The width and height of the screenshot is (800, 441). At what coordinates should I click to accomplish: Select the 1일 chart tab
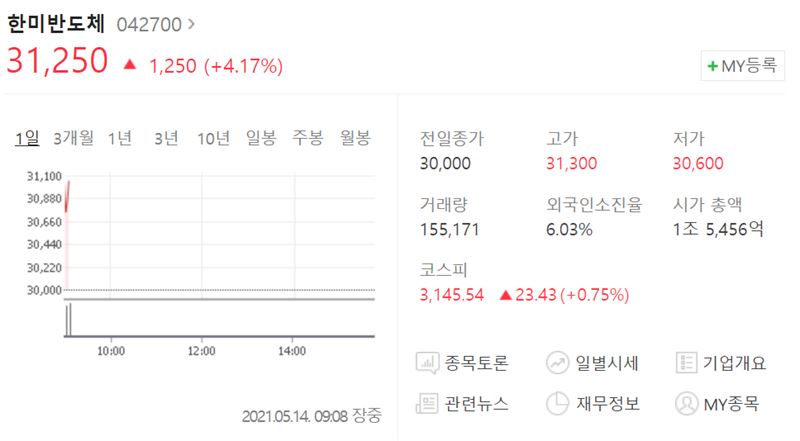(27, 138)
